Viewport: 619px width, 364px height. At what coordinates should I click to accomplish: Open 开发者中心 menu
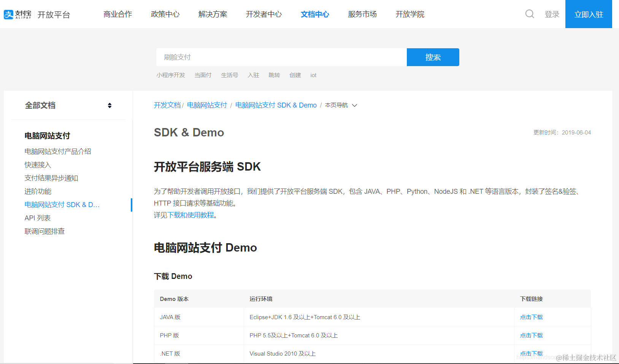(x=264, y=14)
